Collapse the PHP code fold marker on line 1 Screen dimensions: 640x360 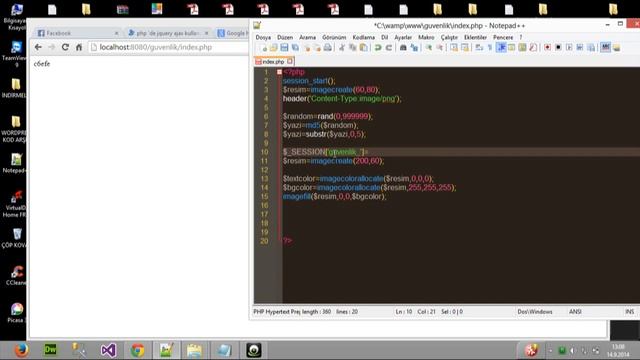279,72
